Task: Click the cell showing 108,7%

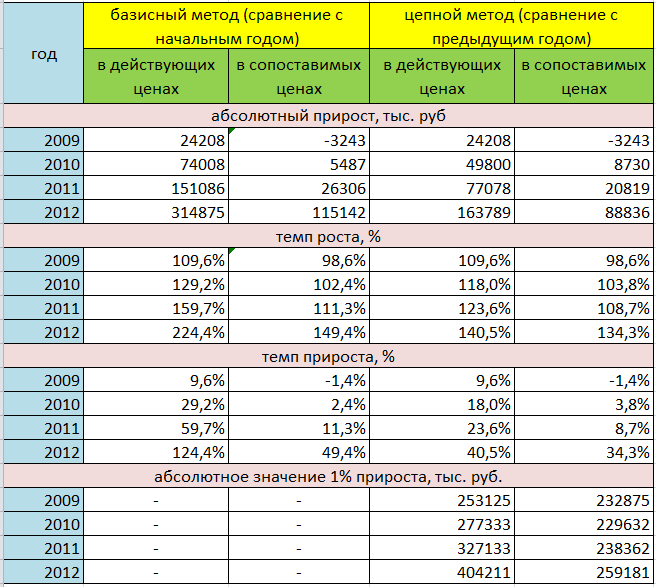Action: pos(584,308)
